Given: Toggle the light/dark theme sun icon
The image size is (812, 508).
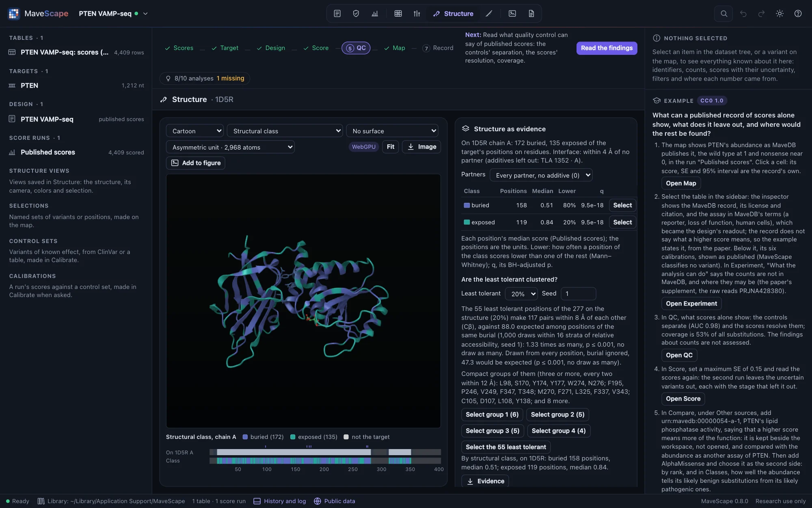Looking at the screenshot, I should click(780, 13).
